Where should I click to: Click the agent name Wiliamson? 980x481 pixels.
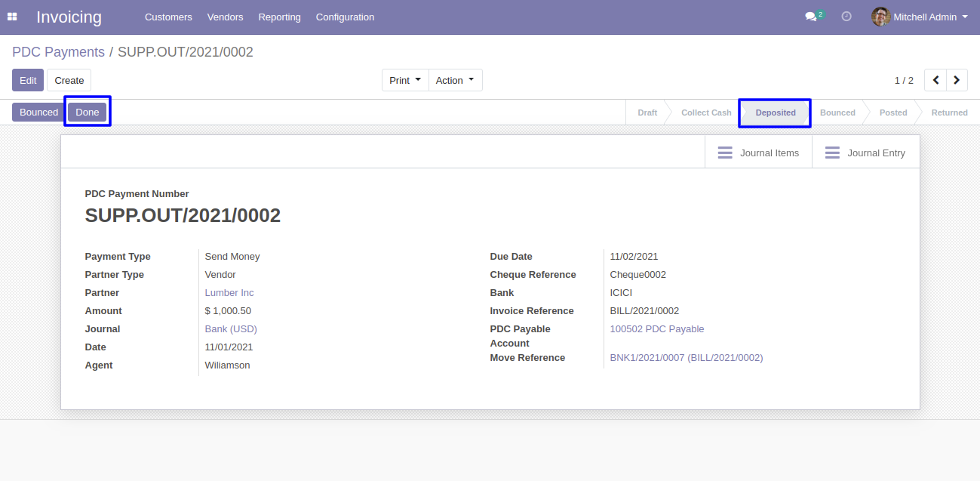(x=227, y=365)
